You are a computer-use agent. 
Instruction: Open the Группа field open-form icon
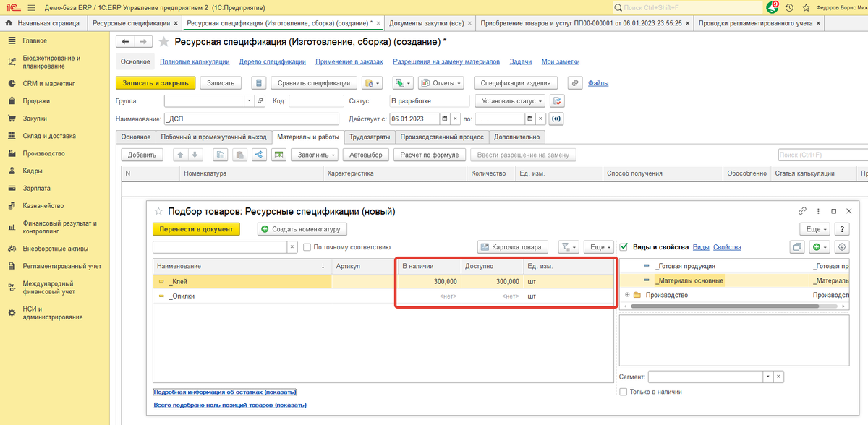(260, 101)
